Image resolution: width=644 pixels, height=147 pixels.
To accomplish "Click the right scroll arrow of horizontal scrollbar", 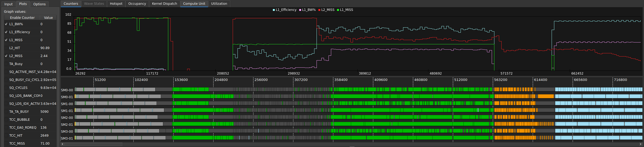I will tap(641, 144).
